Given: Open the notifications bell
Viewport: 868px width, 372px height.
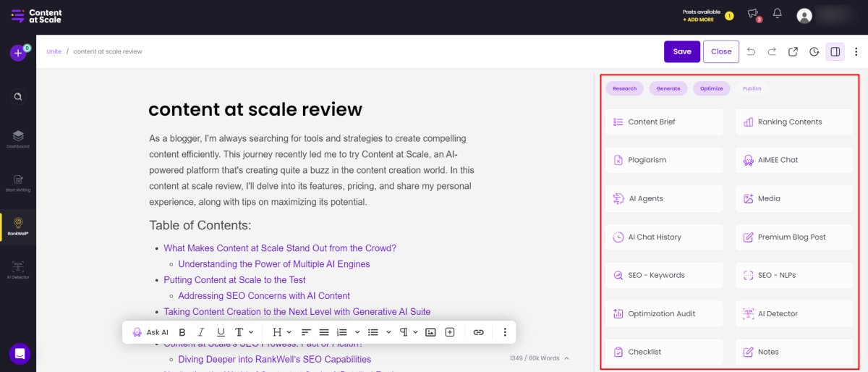Looking at the screenshot, I should [x=778, y=14].
